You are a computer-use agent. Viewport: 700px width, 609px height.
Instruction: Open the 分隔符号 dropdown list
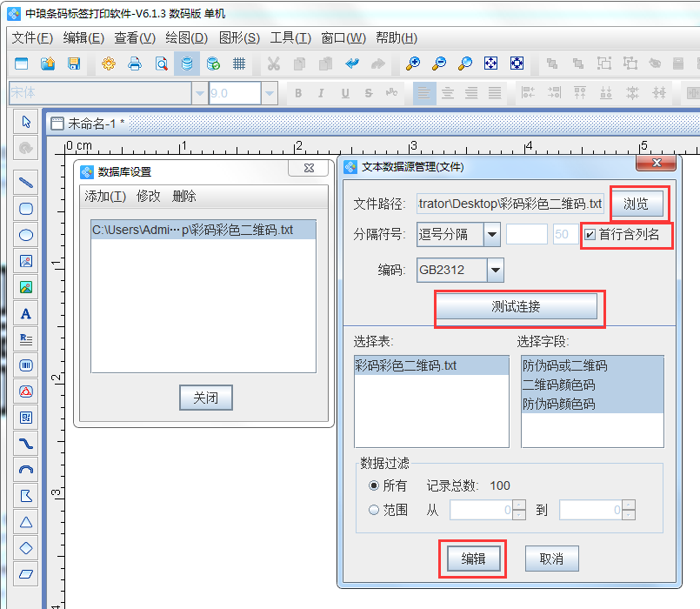(492, 234)
